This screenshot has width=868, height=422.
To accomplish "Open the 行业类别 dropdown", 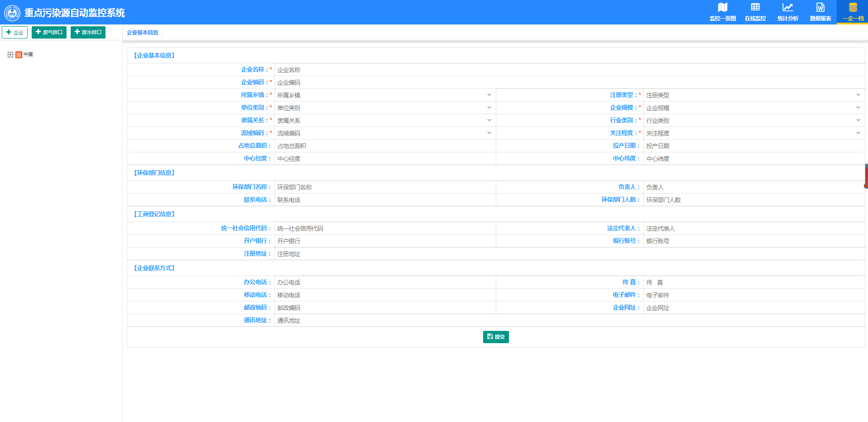I will [858, 120].
